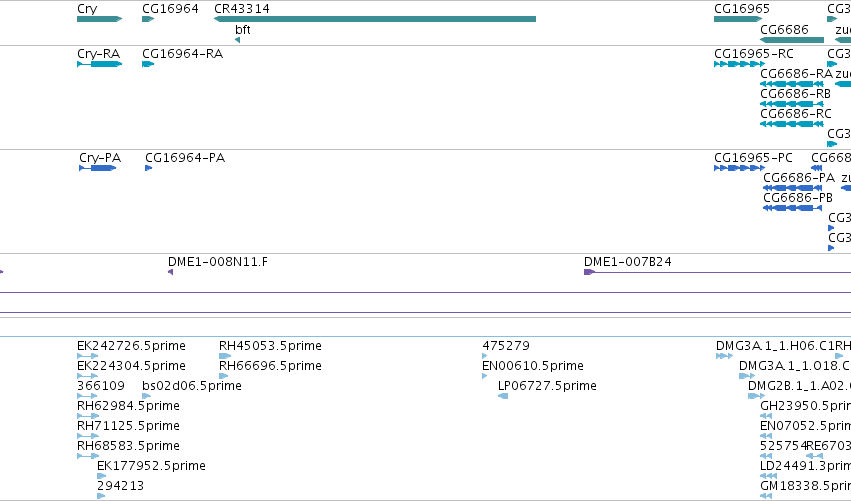Select the DMG3A.1_1.H06.C1 EST label

point(775,346)
